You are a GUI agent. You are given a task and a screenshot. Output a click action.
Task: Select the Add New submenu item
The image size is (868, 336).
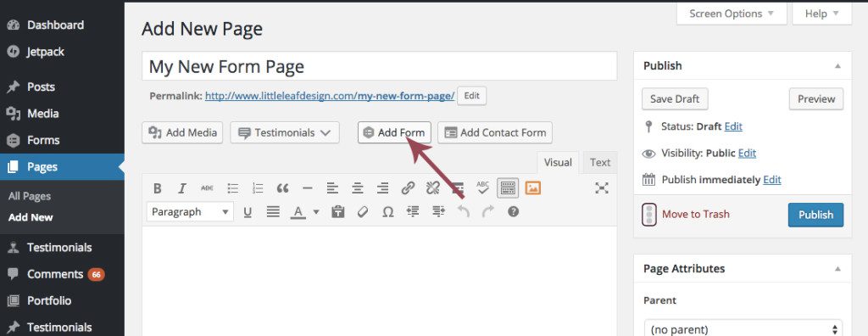(x=31, y=217)
